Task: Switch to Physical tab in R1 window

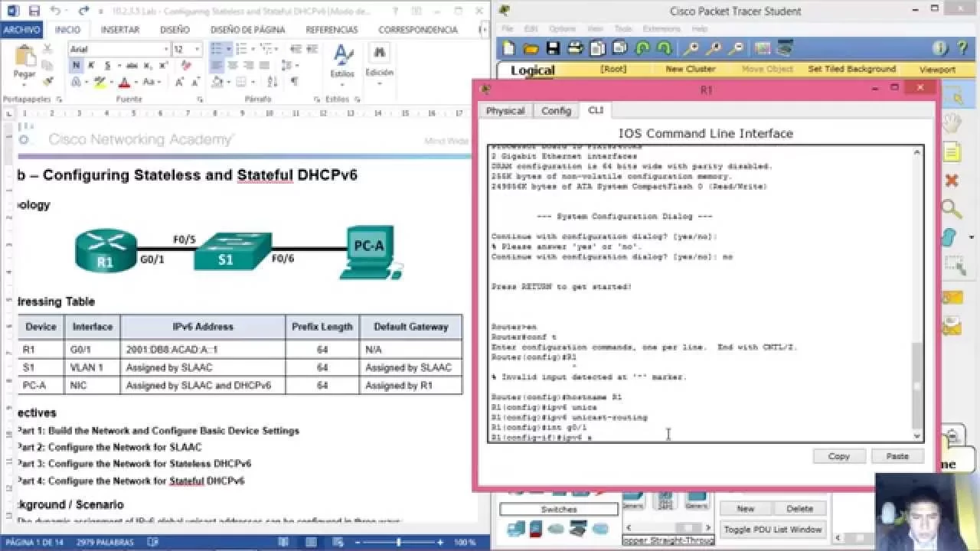Action: [x=505, y=110]
